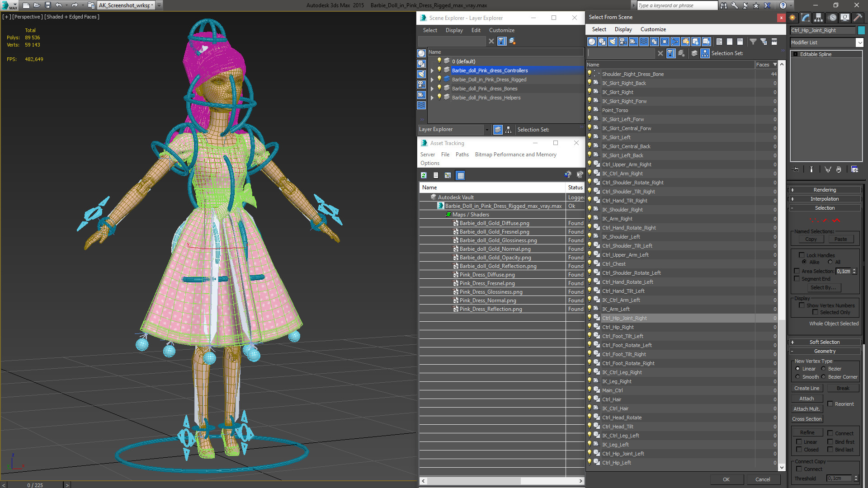This screenshot has width=868, height=488.
Task: Open the Hierarchy command panel tab
Action: 818,18
